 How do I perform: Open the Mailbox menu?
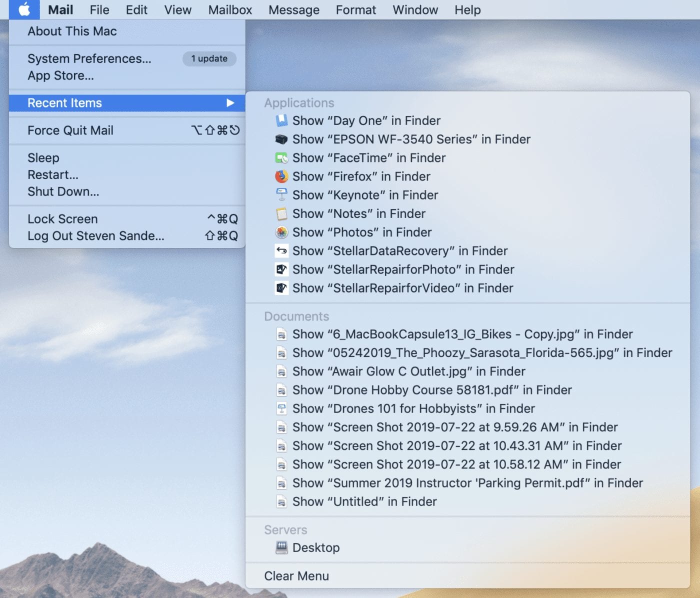[x=230, y=10]
